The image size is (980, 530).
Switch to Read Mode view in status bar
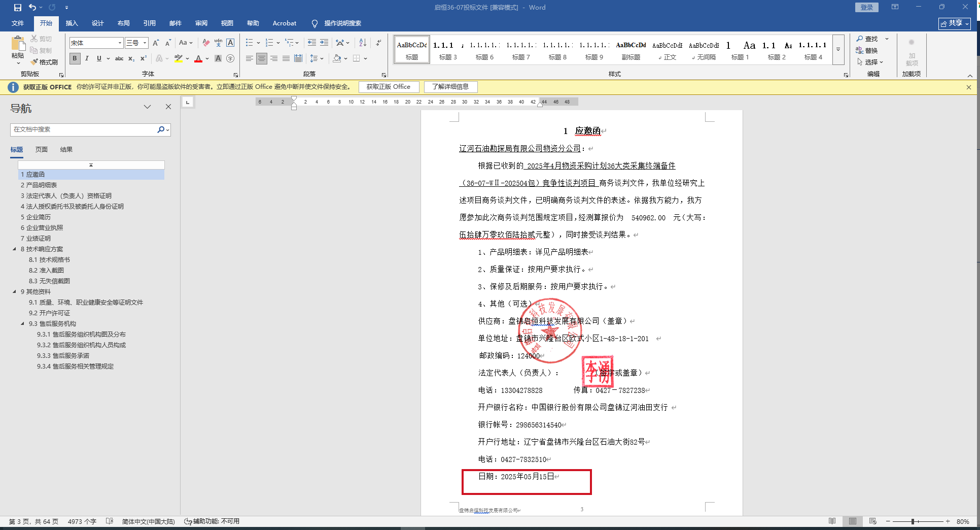point(832,521)
